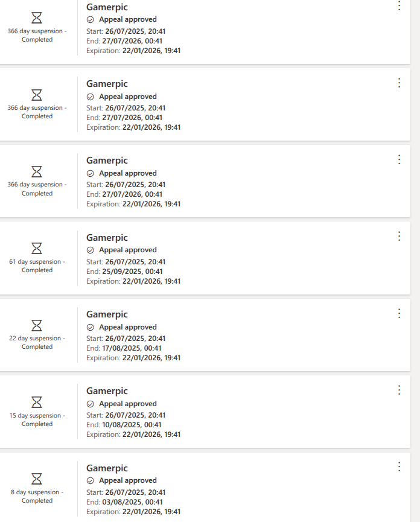Click the appeal approved checkmark on 61 day card
This screenshot has height=522, width=420.
pos(91,250)
